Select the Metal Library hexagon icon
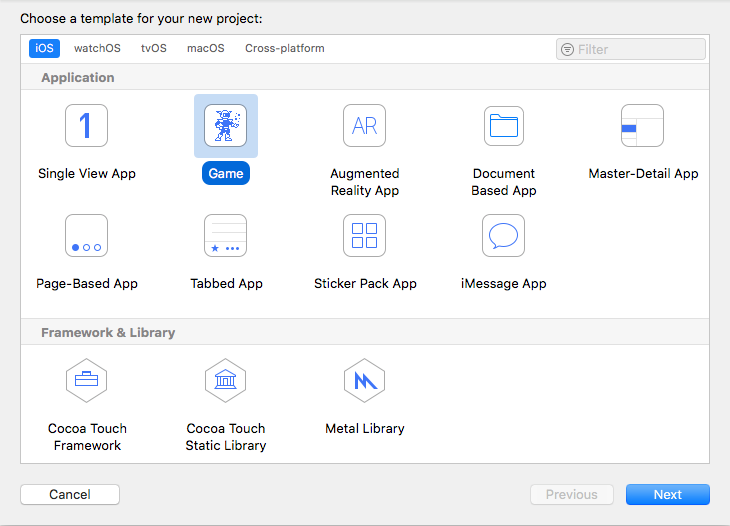730x526 pixels. pyautogui.click(x=365, y=380)
